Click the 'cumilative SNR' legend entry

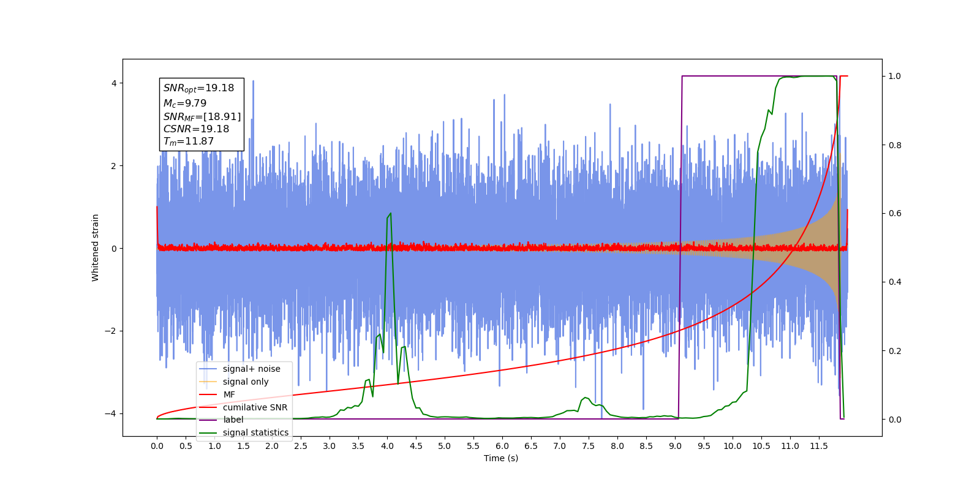(x=243, y=407)
